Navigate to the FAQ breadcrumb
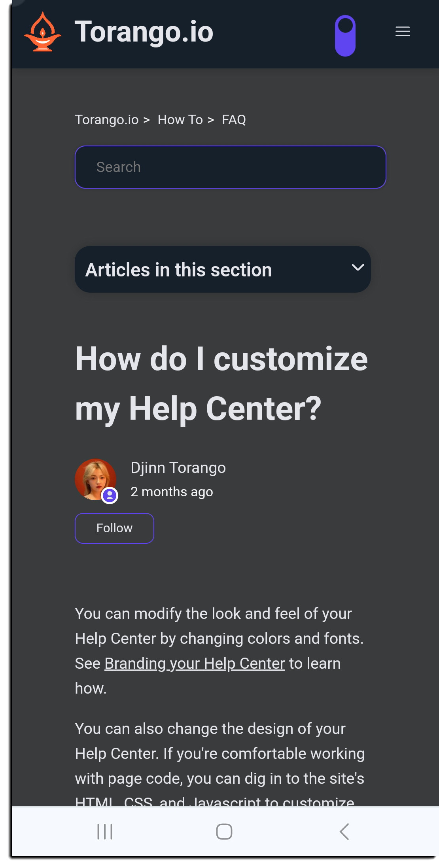This screenshot has width=439, height=868. [x=234, y=120]
